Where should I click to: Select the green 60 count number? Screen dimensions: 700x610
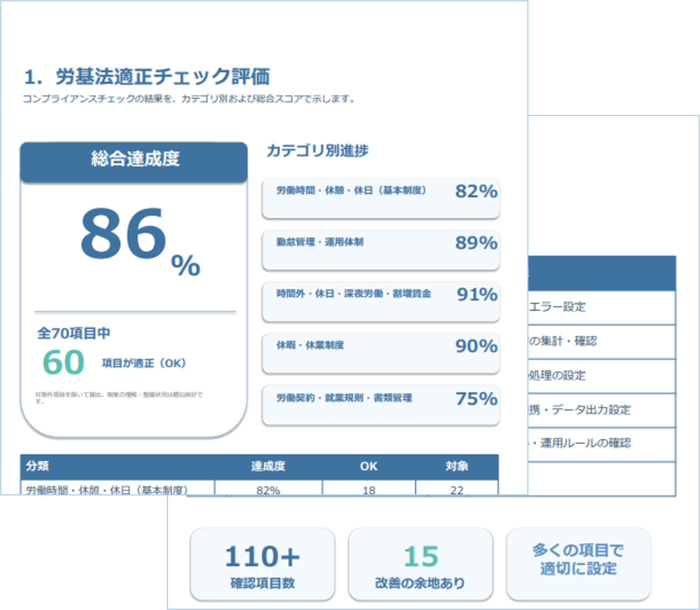[x=63, y=362]
